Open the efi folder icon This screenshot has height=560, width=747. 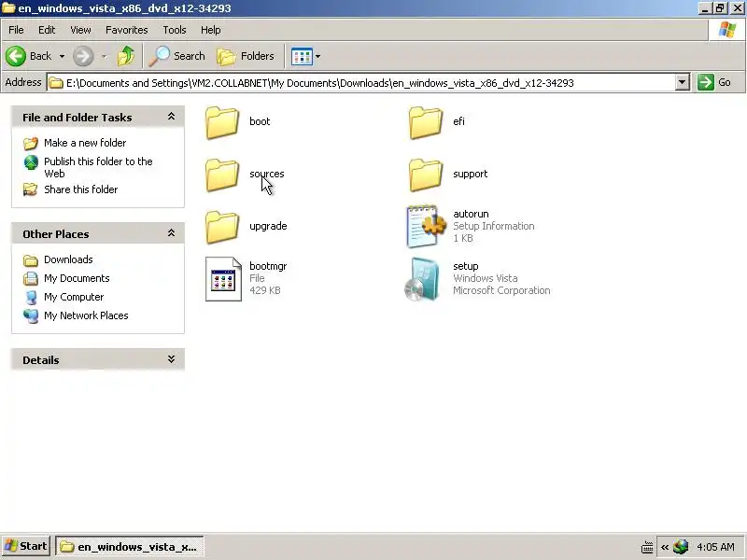426,122
